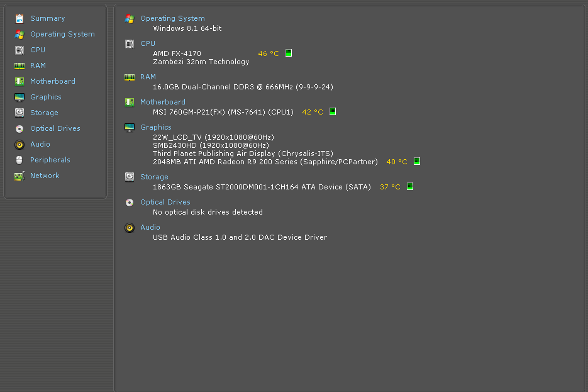Viewport: 588px width, 392px height.
Task: Go to Graphics in the sidebar
Action: (x=46, y=97)
